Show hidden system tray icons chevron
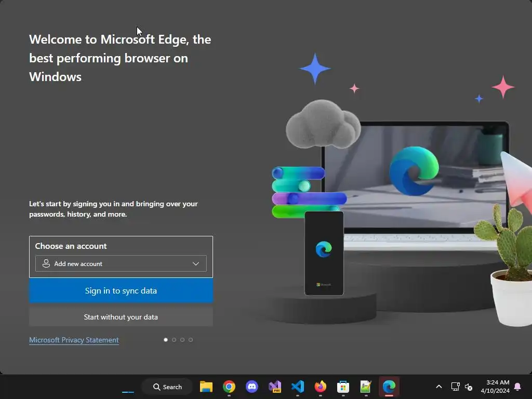 (438, 387)
